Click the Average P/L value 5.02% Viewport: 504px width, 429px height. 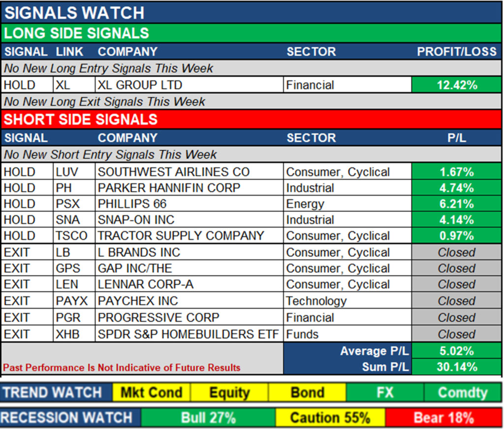coord(456,351)
